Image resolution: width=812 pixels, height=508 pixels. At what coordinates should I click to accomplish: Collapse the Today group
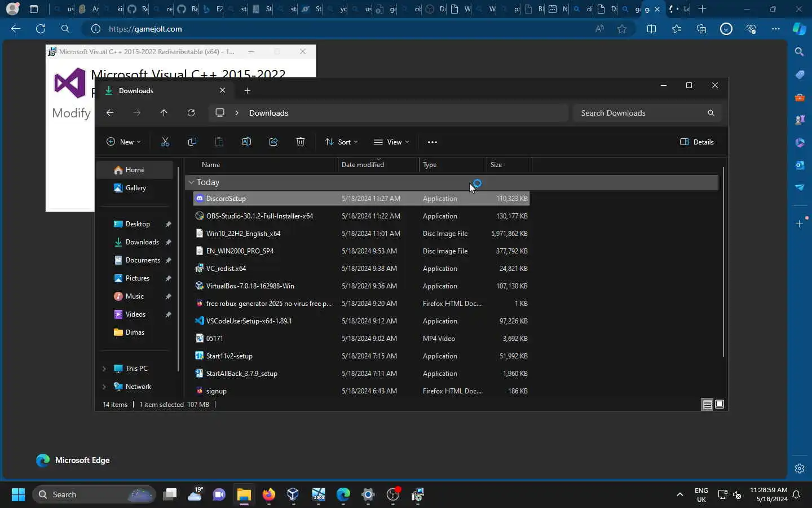[192, 182]
